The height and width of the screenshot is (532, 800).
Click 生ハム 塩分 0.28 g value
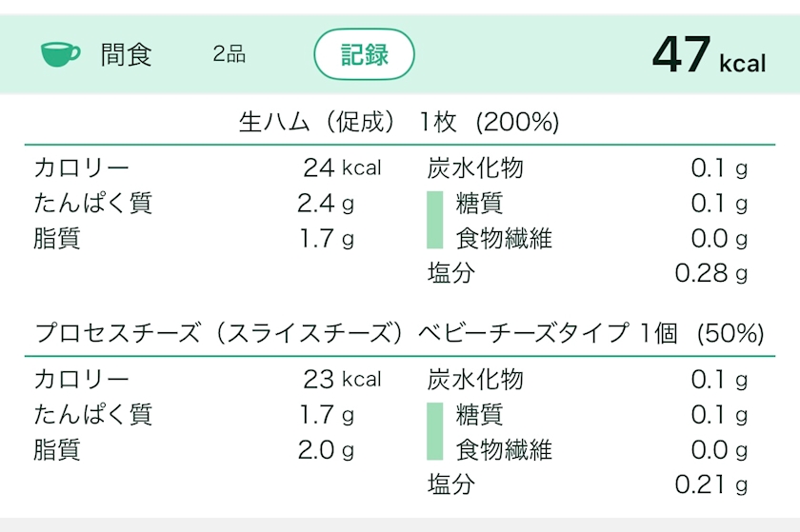710,274
